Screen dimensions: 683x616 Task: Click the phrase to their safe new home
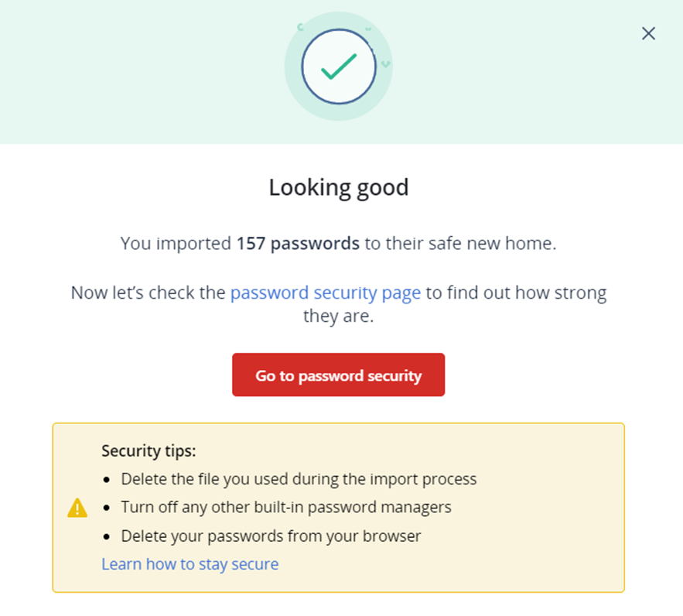460,244
